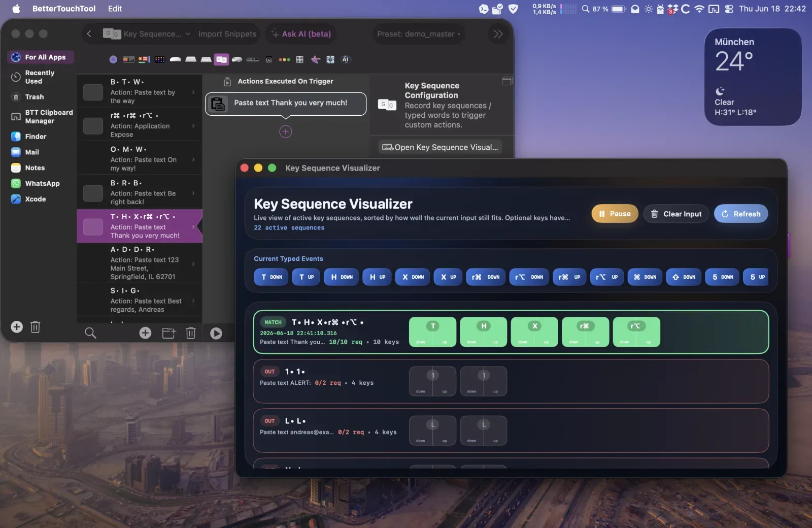This screenshot has width=812, height=528.
Task: Toggle checkbox for Application Expose sequence
Action: 93,126
